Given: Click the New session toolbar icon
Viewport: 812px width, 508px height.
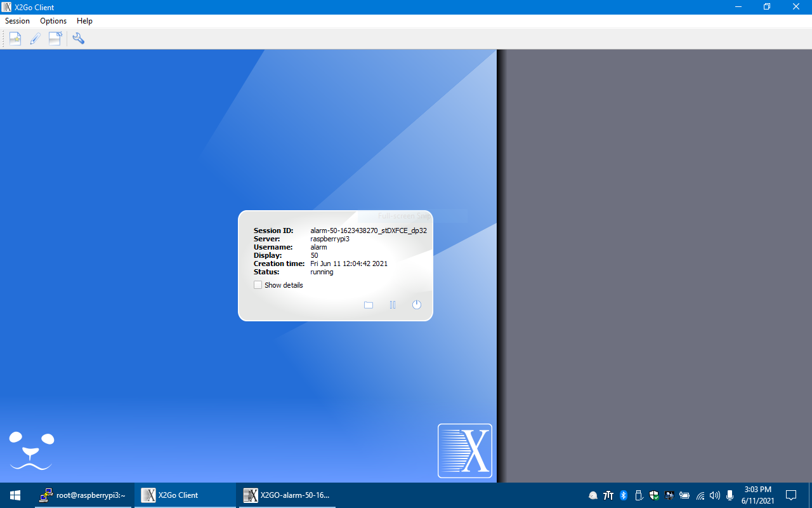Looking at the screenshot, I should [15, 39].
